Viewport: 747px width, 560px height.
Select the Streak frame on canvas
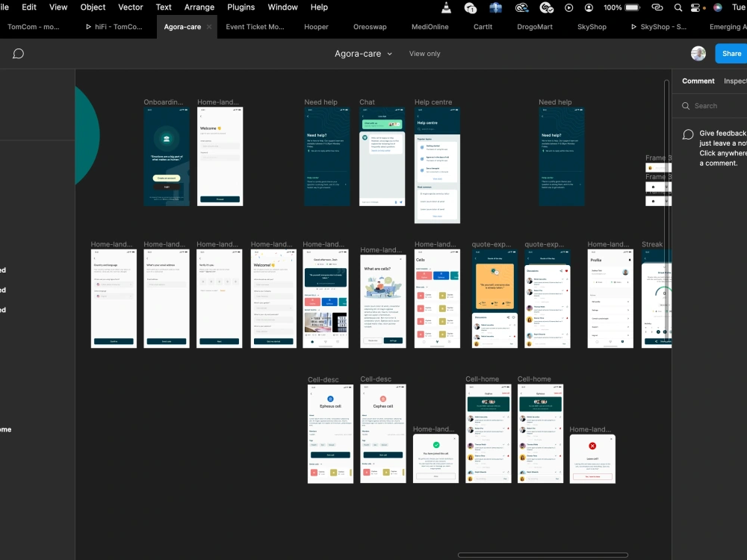[657, 299]
